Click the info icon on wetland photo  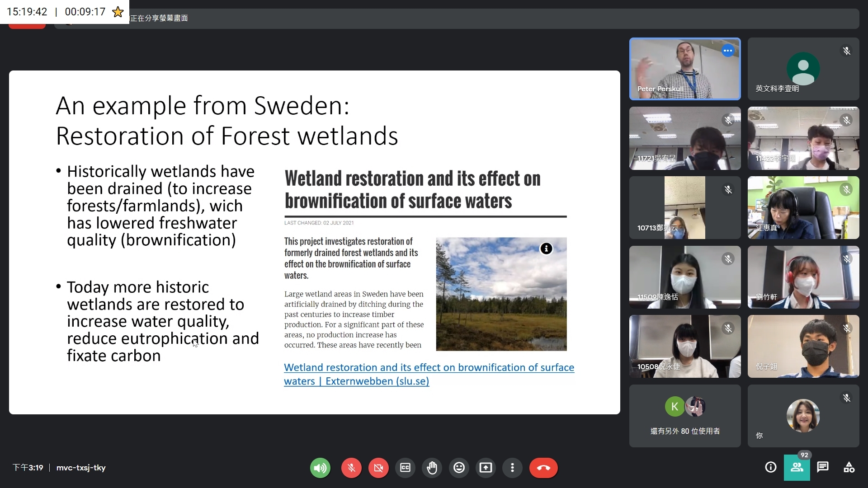pos(546,249)
